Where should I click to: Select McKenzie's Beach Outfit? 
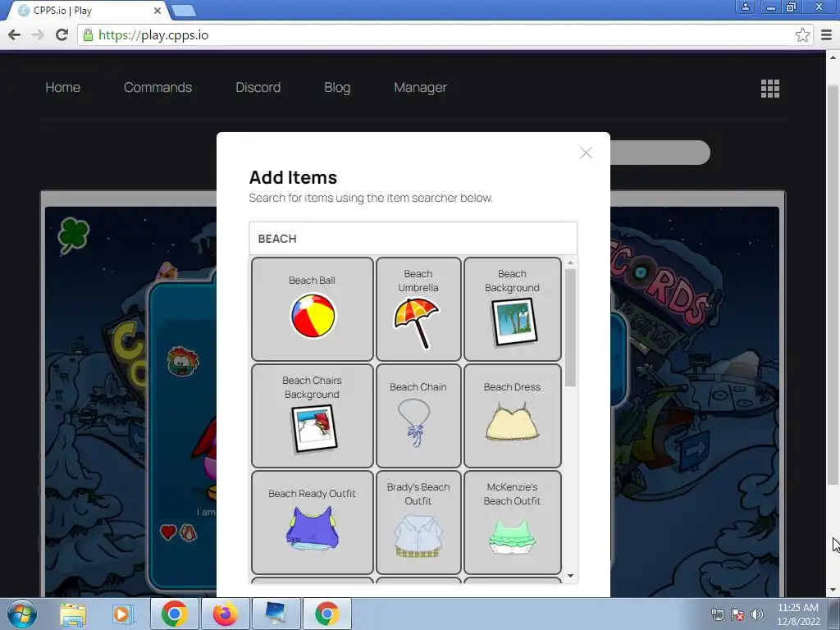pos(512,523)
